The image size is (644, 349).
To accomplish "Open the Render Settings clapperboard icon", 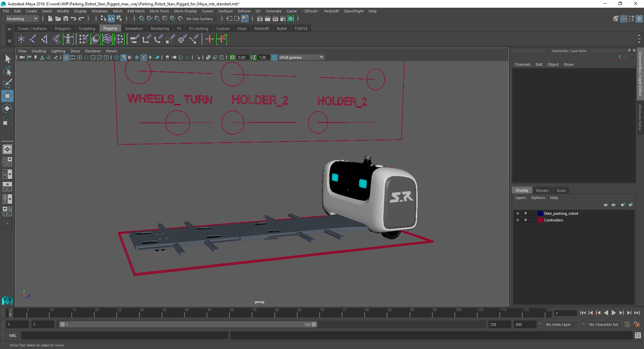I will point(283,19).
